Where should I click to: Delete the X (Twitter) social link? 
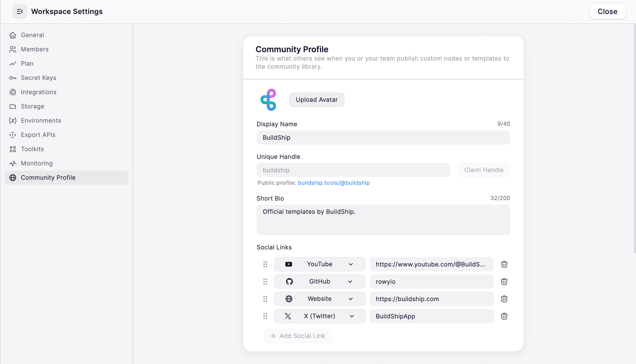504,316
